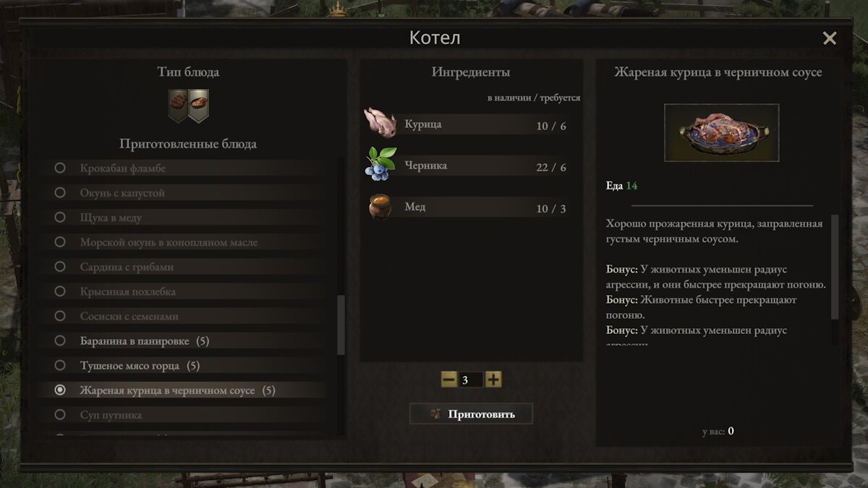
Task: Increase quantity with the plus button
Action: pos(493,380)
